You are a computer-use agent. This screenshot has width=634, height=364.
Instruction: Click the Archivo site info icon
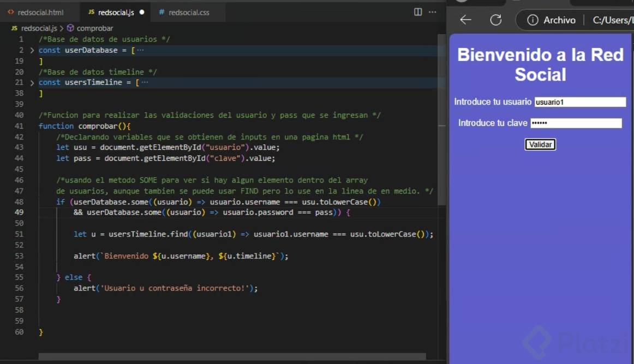(533, 20)
